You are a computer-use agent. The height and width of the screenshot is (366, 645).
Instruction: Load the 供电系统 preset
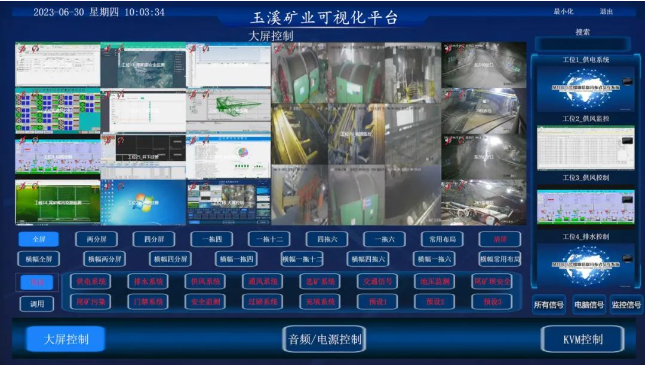90,282
